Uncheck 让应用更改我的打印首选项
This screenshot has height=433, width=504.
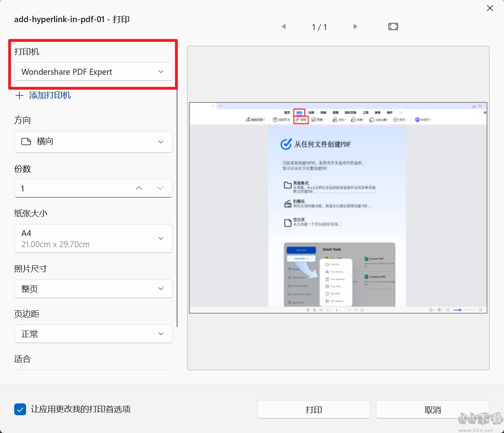point(20,409)
